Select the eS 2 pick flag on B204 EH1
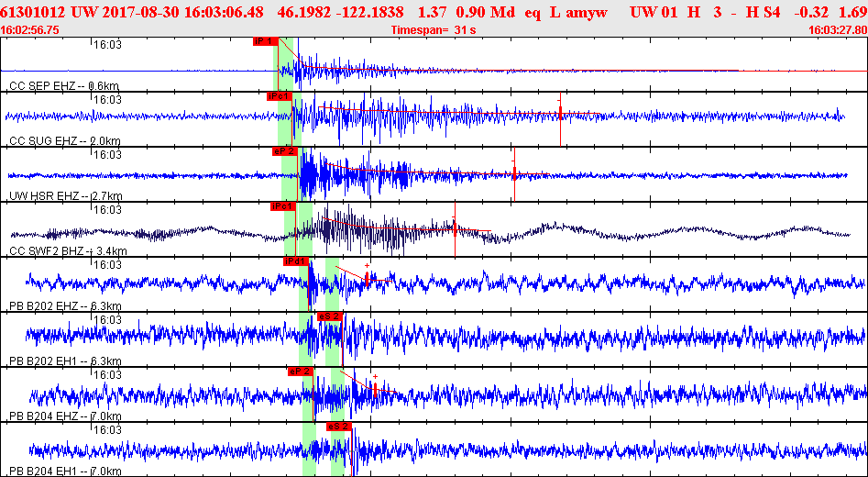Image resolution: width=868 pixels, height=477 pixels. click(x=338, y=426)
